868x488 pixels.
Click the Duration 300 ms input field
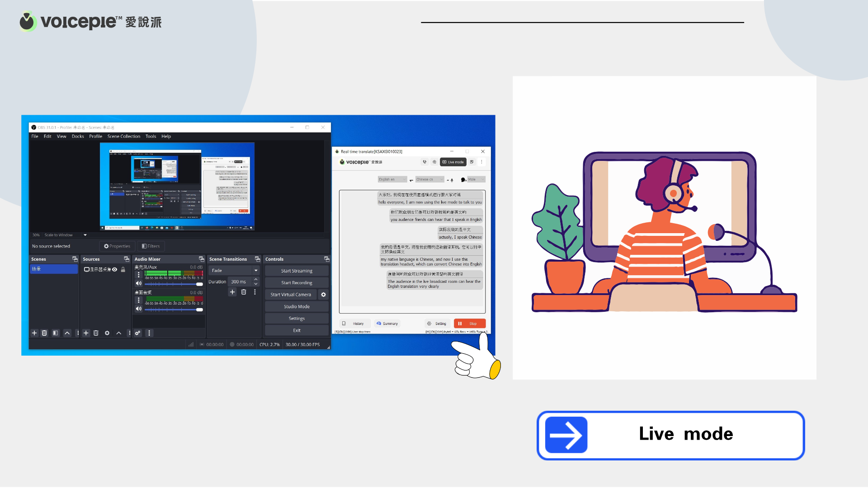(x=239, y=282)
